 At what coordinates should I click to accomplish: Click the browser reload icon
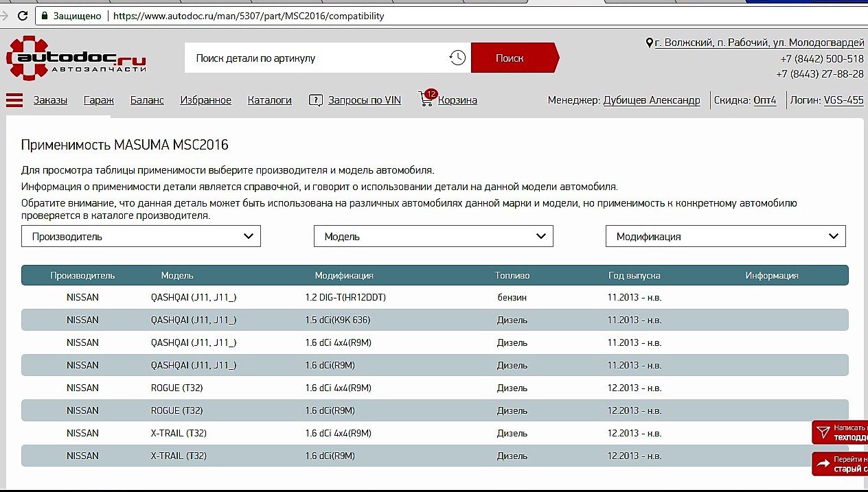point(23,15)
